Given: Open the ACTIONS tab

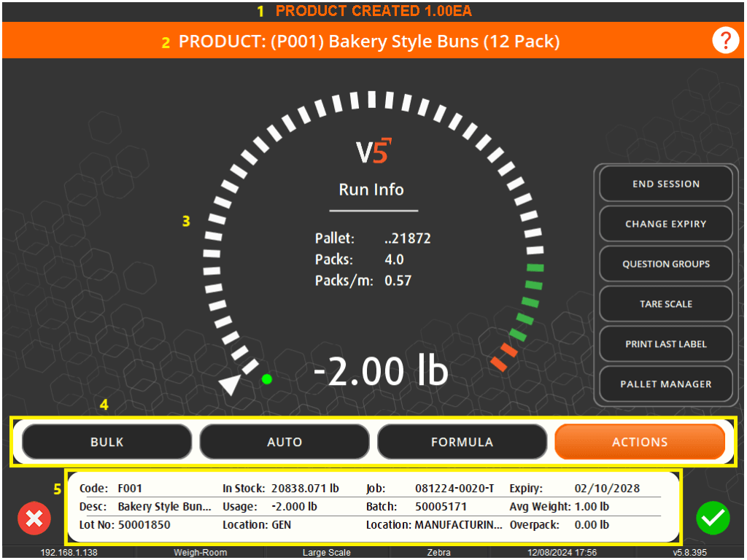Looking at the screenshot, I should pyautogui.click(x=640, y=441).
